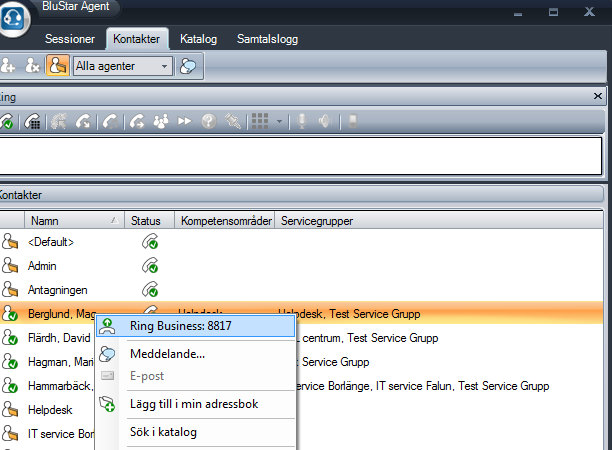The height and width of the screenshot is (450, 612).
Task: Click the question mark help icon
Action: 209,121
